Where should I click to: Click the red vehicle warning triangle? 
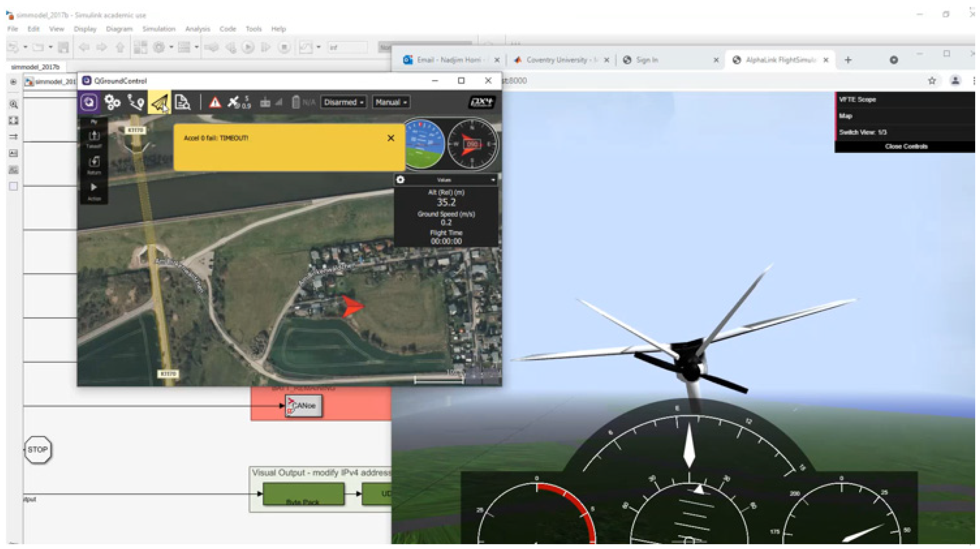tap(215, 102)
